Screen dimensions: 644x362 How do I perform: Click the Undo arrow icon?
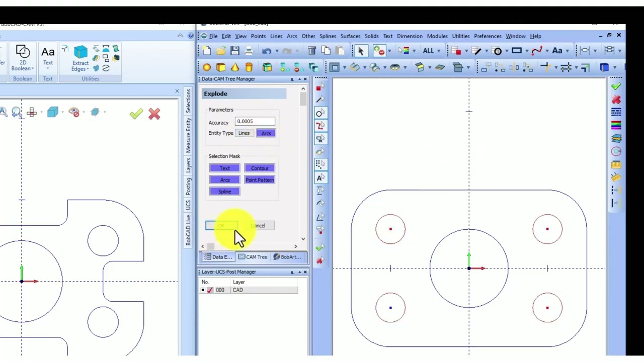point(267,51)
